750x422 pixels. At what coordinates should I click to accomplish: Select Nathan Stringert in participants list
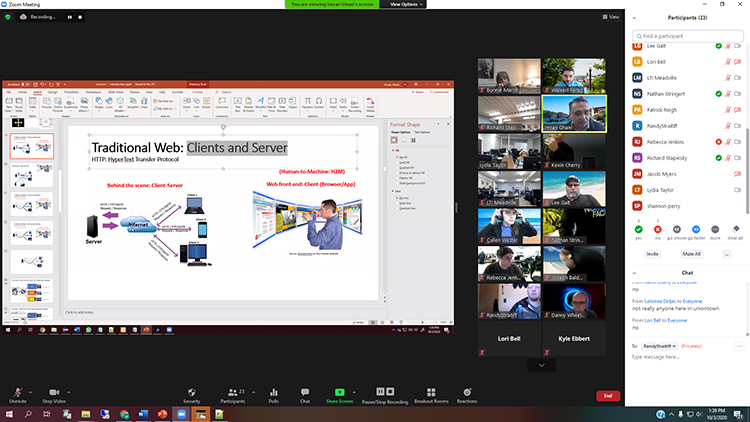click(687, 94)
